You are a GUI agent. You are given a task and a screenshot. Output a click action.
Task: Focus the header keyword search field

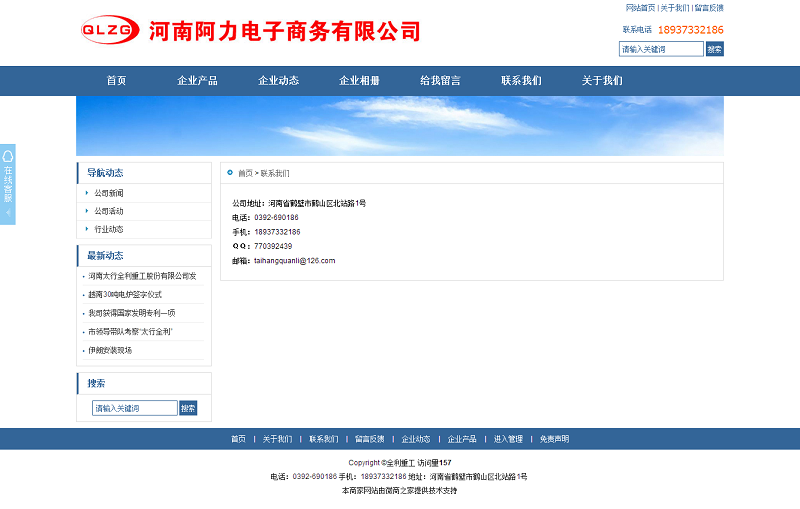click(660, 49)
